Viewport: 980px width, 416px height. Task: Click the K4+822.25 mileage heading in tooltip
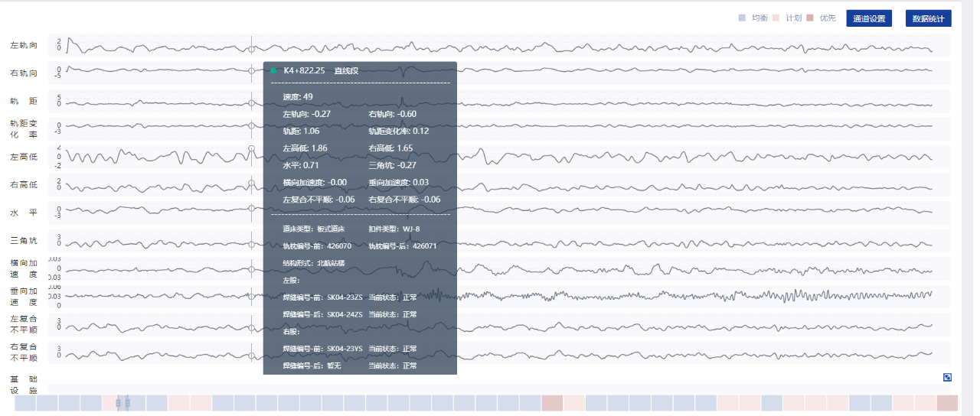304,70
